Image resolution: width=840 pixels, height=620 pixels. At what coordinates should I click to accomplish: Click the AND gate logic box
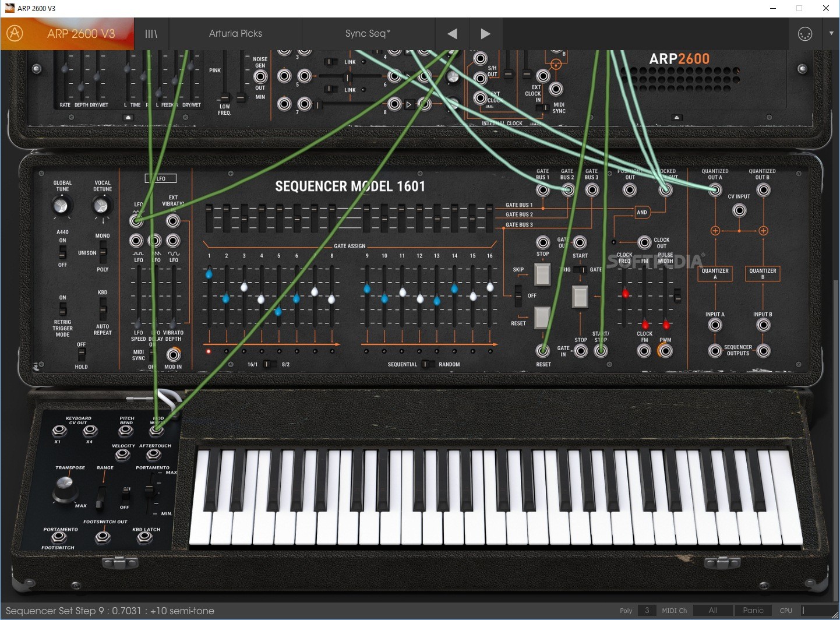[642, 212]
